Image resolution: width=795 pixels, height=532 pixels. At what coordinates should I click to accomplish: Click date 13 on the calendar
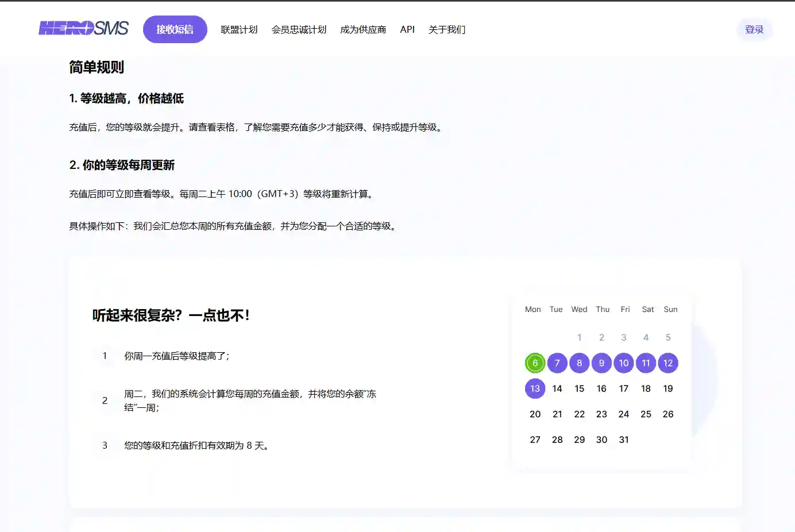click(x=534, y=388)
